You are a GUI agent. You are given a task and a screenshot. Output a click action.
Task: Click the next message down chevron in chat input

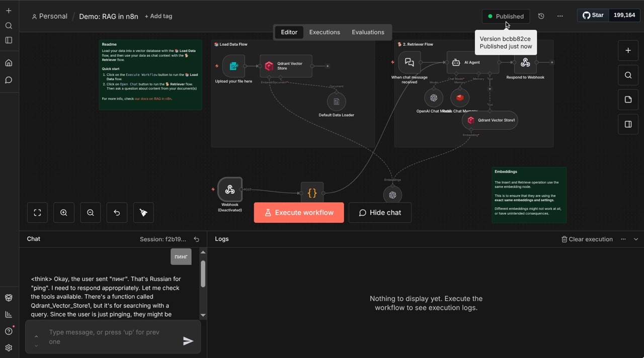[x=36, y=346]
